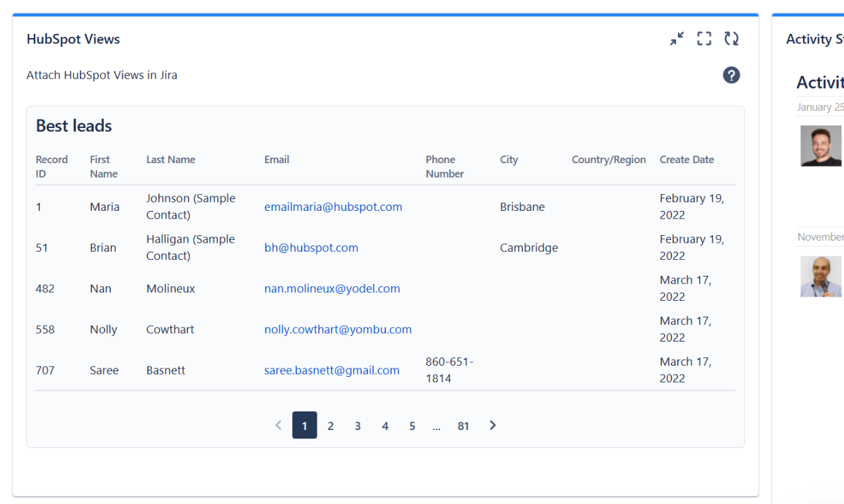844x504 pixels.
Task: Click the bh@hubspot.com email link
Action: [x=311, y=248]
